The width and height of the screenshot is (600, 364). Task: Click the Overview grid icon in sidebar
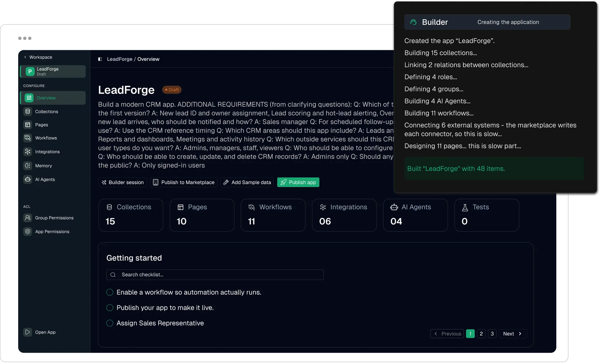(29, 98)
